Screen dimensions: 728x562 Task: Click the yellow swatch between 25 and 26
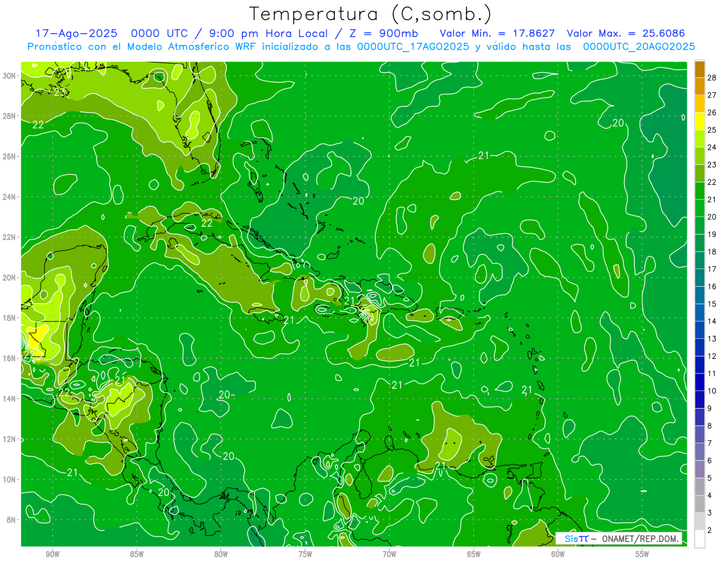point(699,121)
